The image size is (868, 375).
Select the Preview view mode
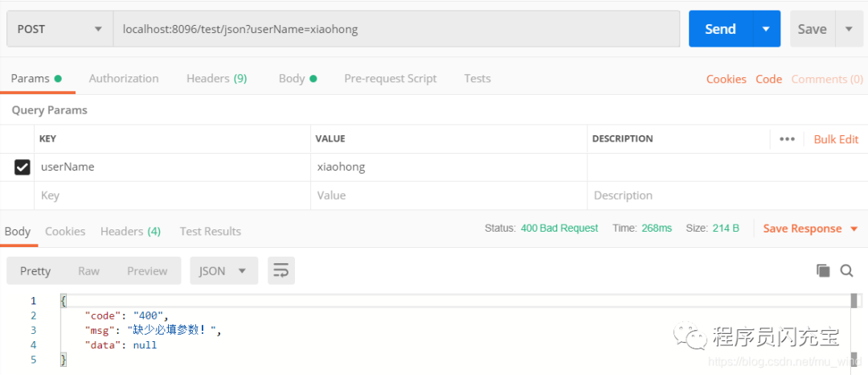point(147,271)
